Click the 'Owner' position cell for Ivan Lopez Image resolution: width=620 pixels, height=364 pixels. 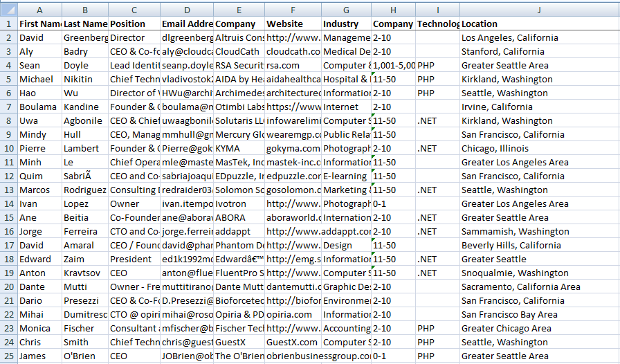[134, 203]
